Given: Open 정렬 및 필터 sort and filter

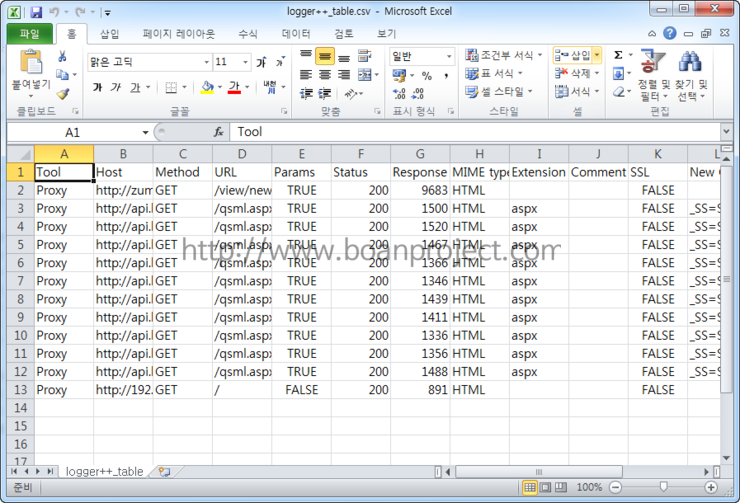Looking at the screenshot, I should [654, 75].
